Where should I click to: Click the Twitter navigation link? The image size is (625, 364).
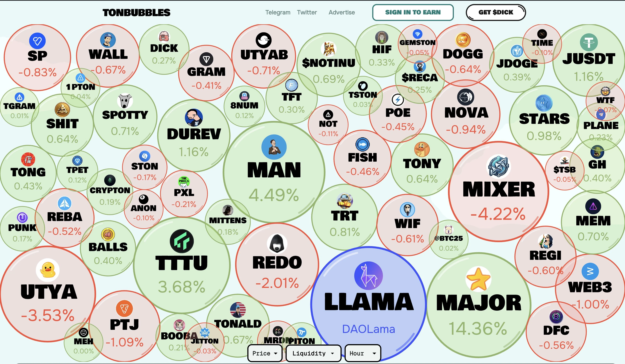[308, 13]
